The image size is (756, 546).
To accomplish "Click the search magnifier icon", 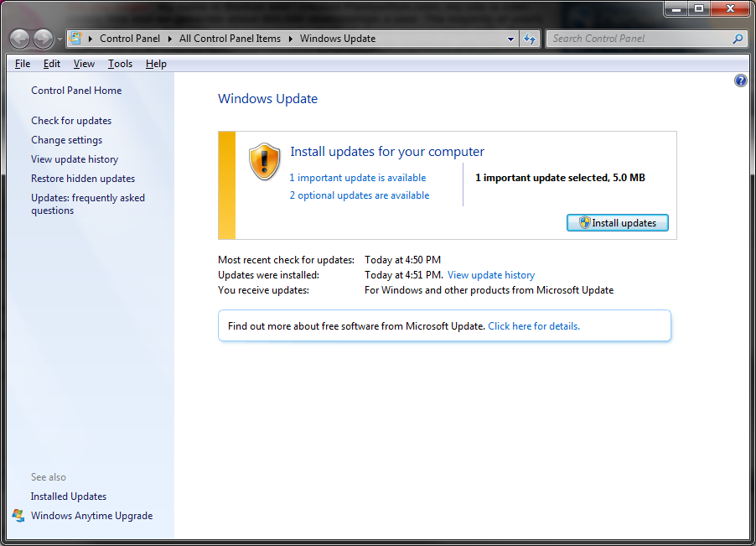I will 737,39.
